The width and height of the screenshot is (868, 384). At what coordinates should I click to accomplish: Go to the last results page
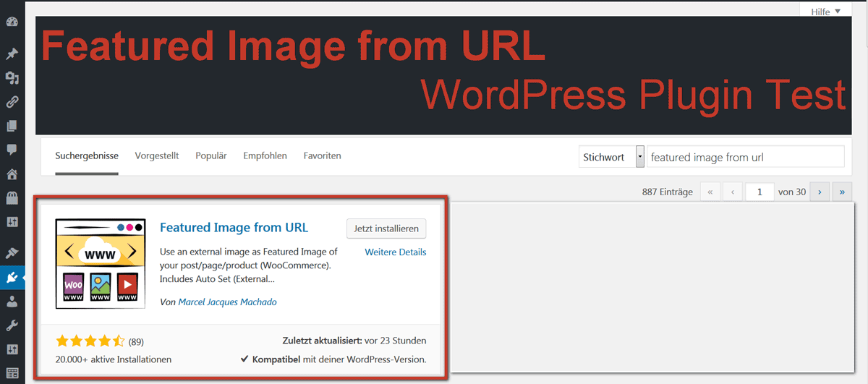click(843, 192)
